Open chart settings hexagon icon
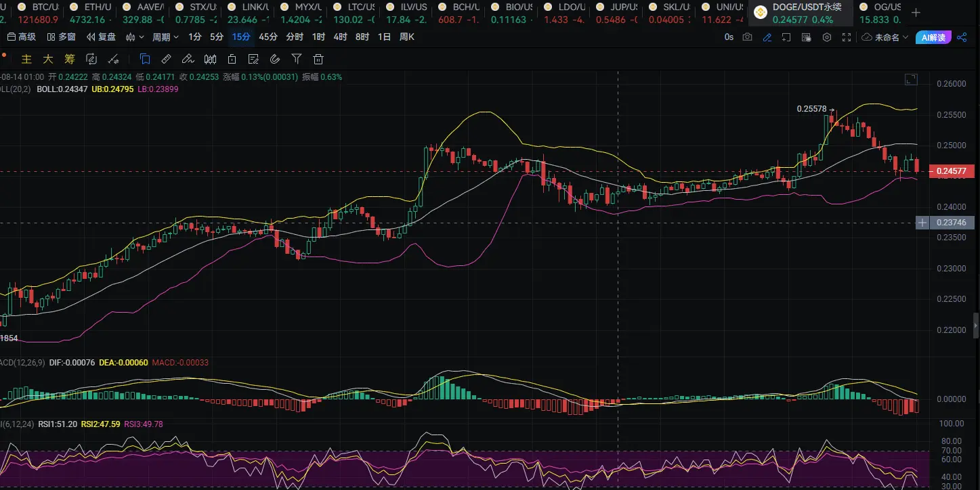Viewport: 980px width, 490px height. pos(826,37)
